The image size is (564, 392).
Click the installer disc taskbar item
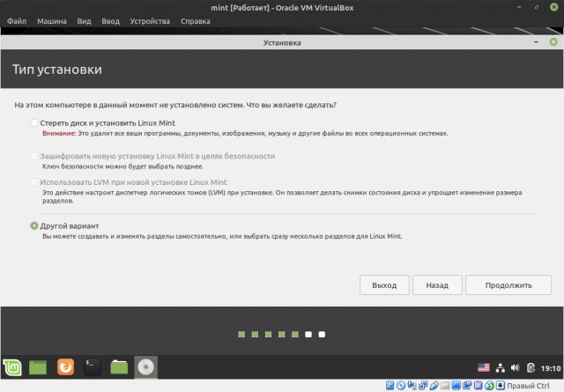pos(145,367)
